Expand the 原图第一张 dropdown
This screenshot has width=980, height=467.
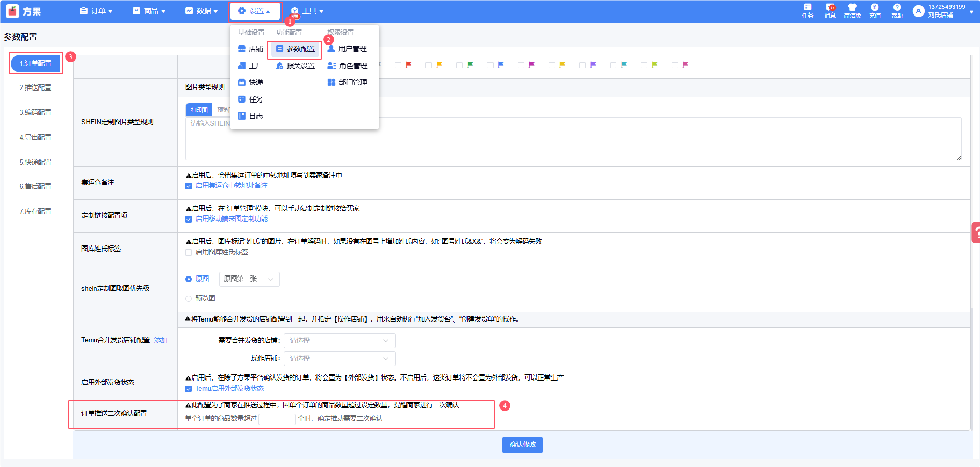pyautogui.click(x=249, y=279)
